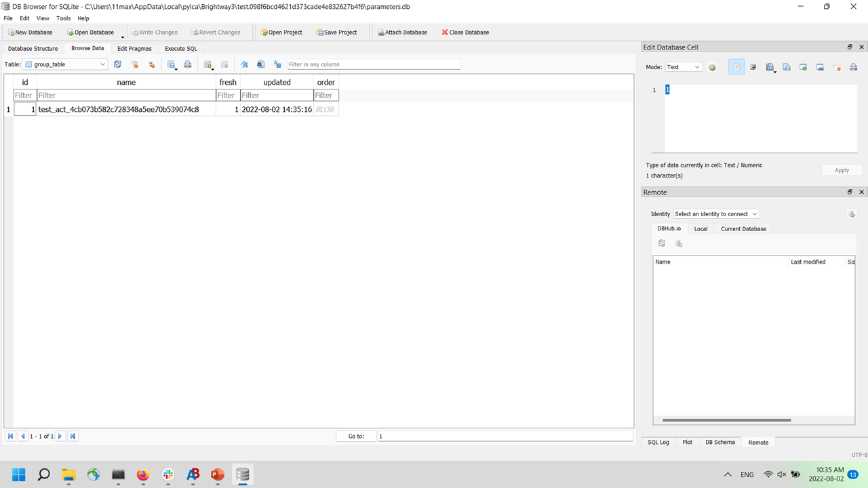Switch to Database Structure tab
The height and width of the screenshot is (488, 868).
coord(33,49)
